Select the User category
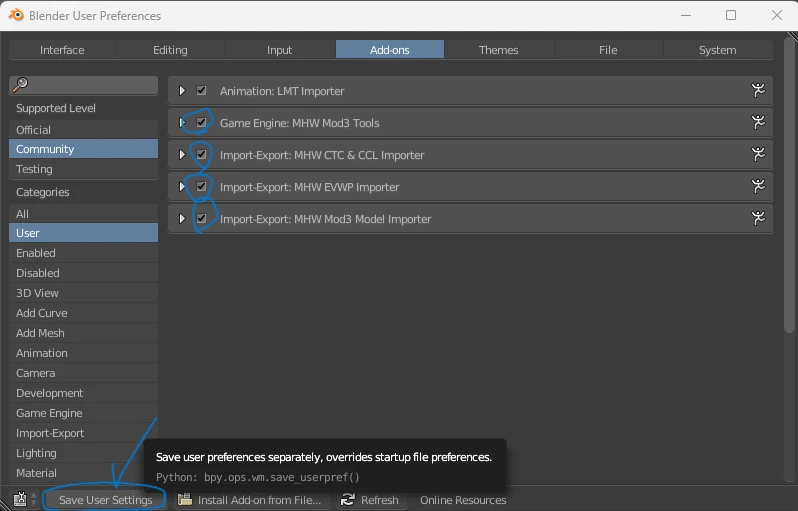 83,233
